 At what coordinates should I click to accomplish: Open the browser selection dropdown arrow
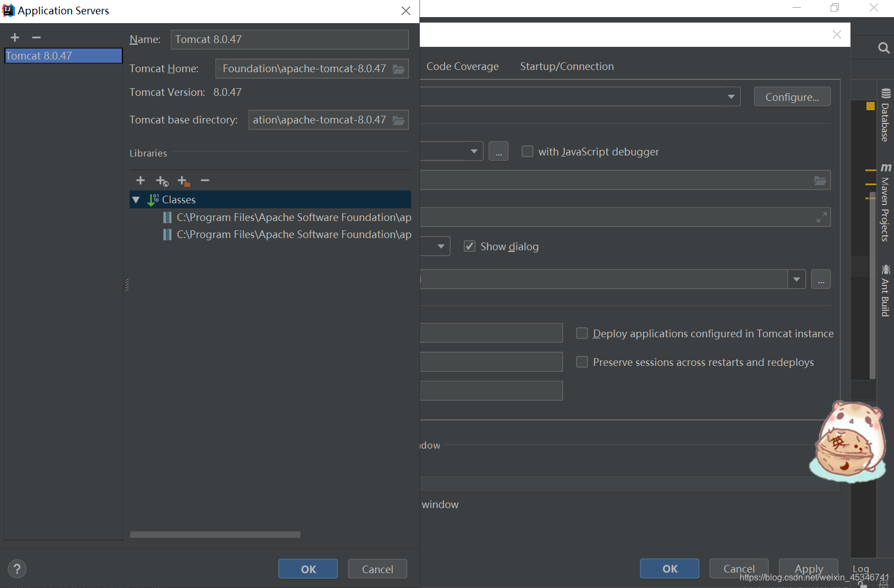tap(474, 151)
